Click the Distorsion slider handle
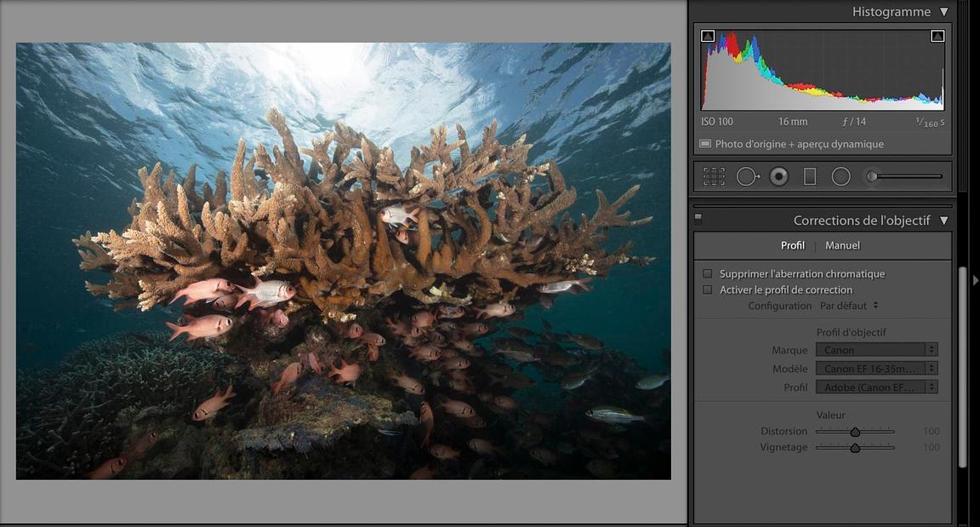This screenshot has width=980, height=527. click(x=855, y=432)
